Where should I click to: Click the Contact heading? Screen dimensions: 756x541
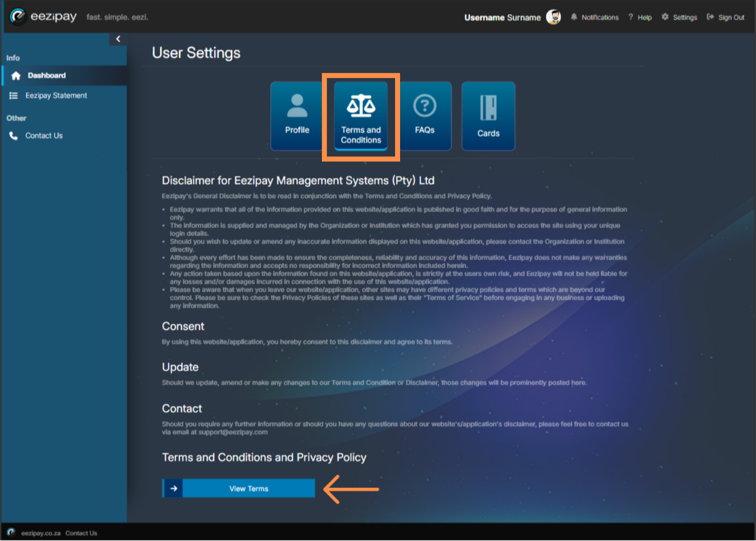(181, 409)
